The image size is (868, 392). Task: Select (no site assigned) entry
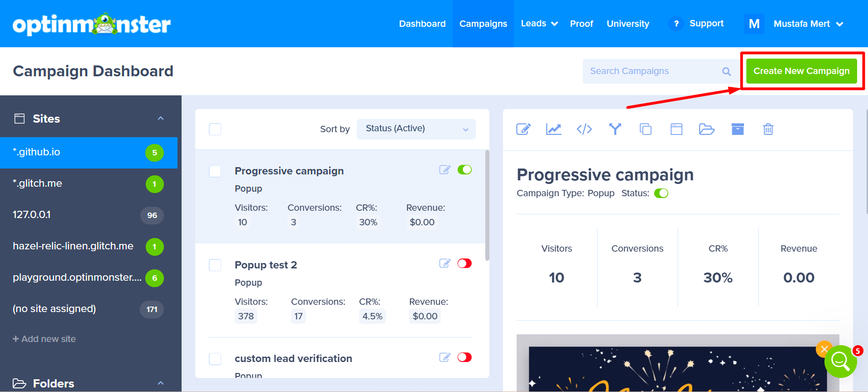(x=89, y=309)
